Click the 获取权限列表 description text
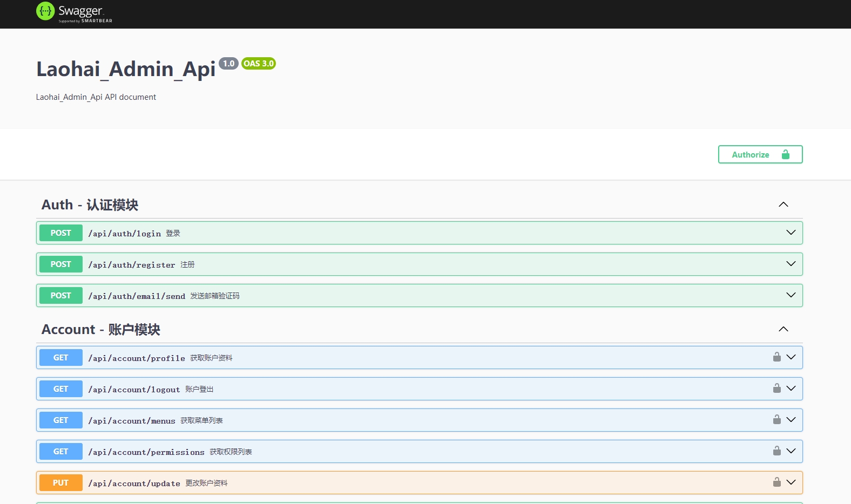851x504 pixels. coord(231,452)
